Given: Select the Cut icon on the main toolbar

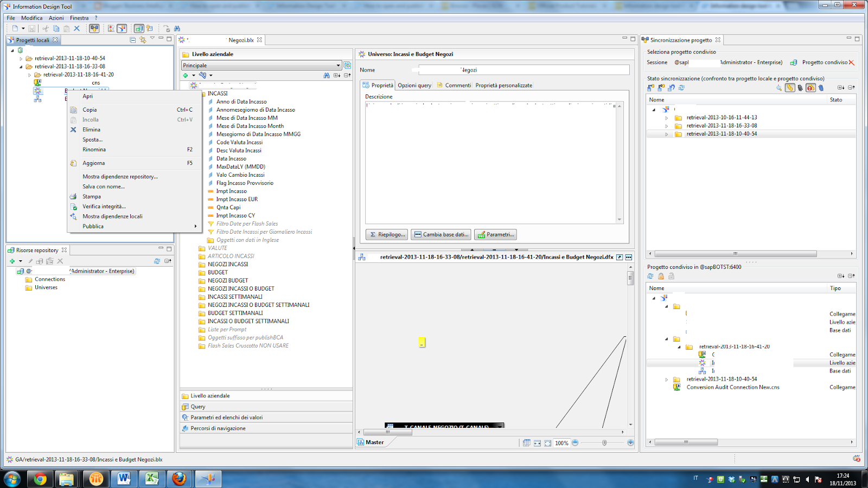Looking at the screenshot, I should pos(46,28).
